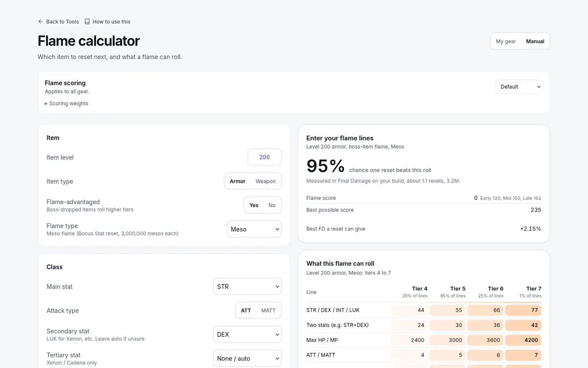Click the Two stats (e.g. STR+DEX) row label

click(338, 325)
